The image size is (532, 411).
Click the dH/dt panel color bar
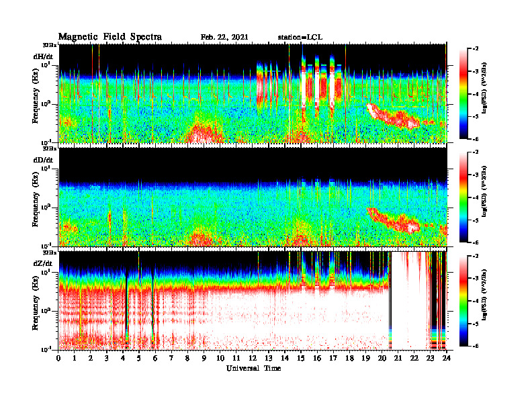[463, 93]
